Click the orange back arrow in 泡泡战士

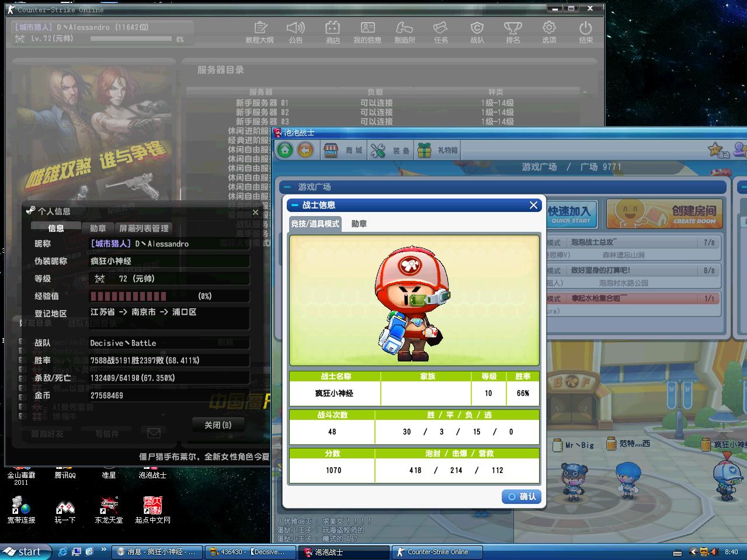[305, 151]
